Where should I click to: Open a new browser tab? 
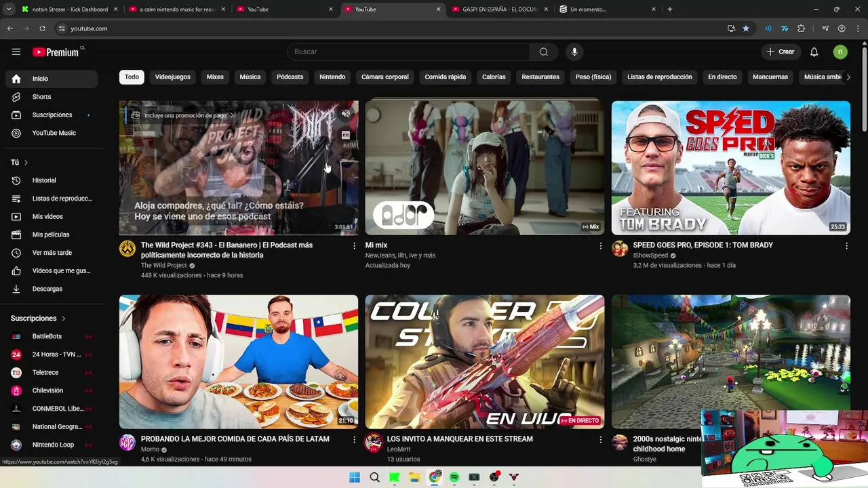(670, 9)
